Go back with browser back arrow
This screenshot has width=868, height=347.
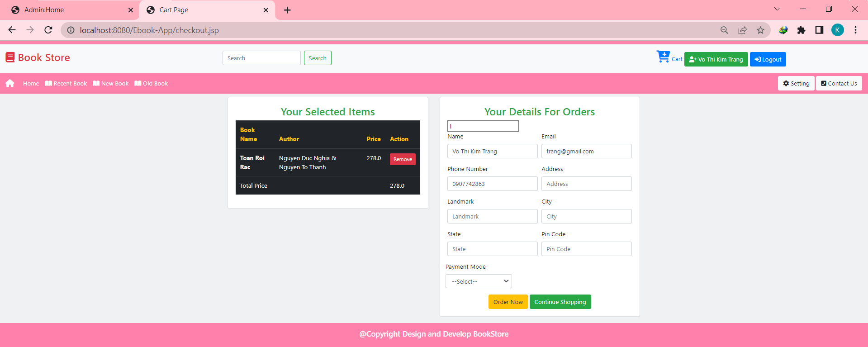12,30
